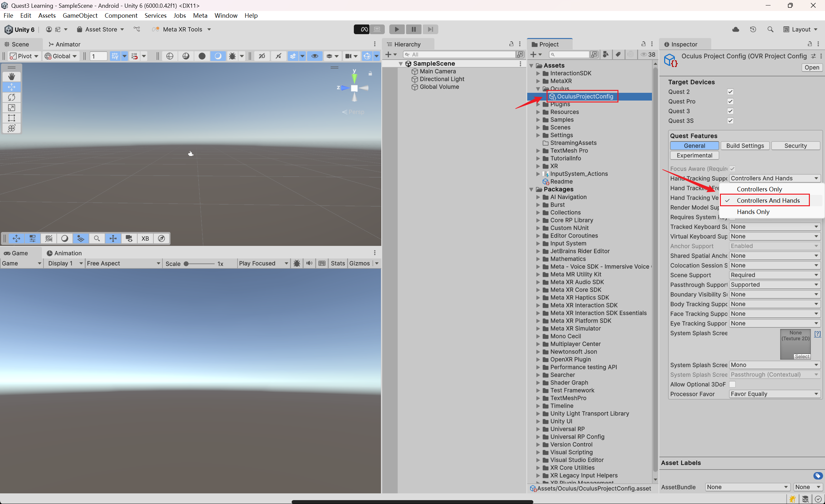
Task: Click the Open button in Inspector
Action: (x=811, y=68)
